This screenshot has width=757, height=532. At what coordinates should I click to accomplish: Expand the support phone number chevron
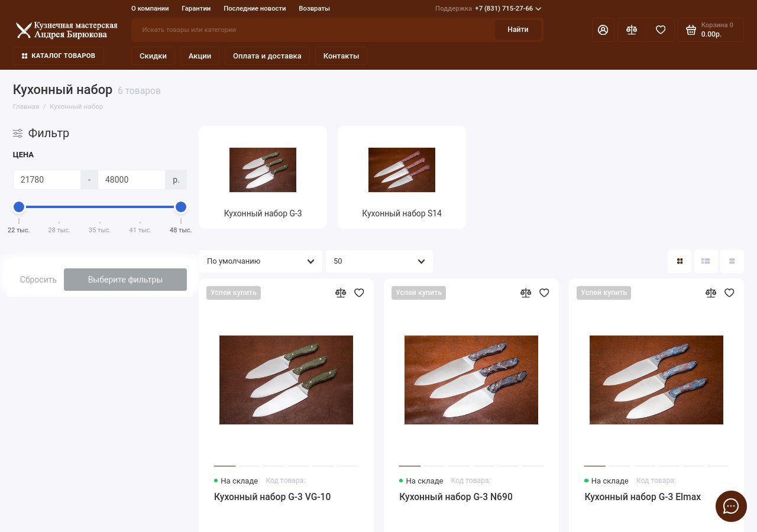538,9
